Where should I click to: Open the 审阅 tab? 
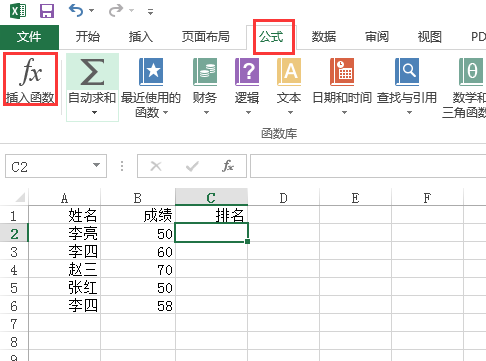click(x=377, y=37)
